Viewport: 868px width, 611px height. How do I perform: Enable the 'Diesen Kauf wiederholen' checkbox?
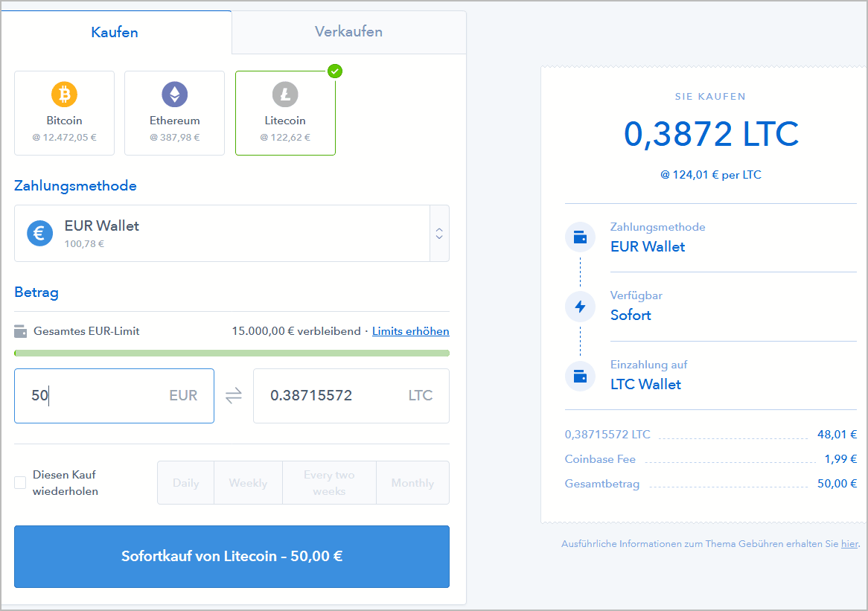[20, 483]
